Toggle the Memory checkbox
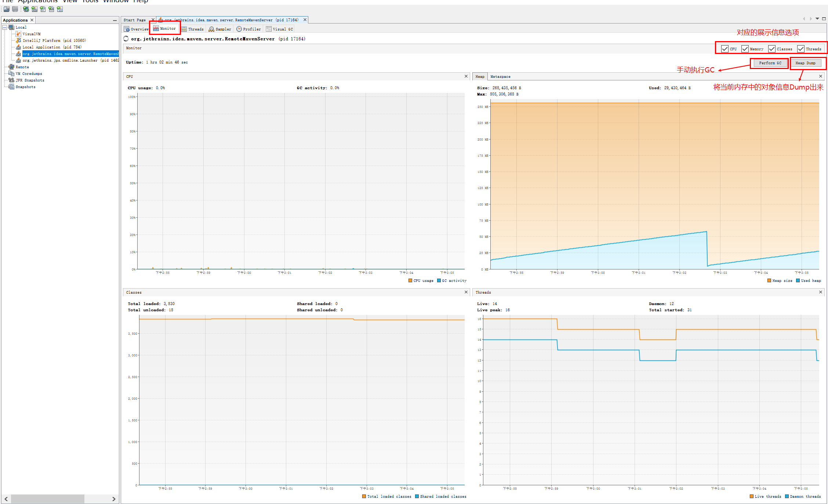 (x=745, y=49)
